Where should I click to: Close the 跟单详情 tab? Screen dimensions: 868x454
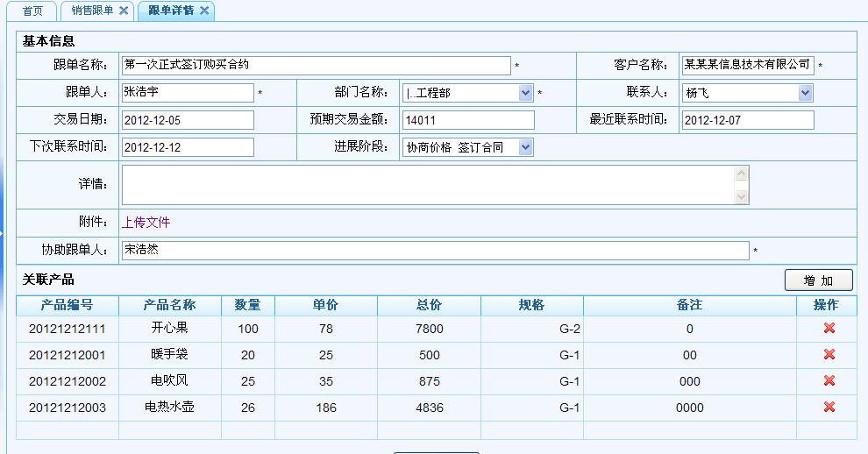(x=204, y=11)
